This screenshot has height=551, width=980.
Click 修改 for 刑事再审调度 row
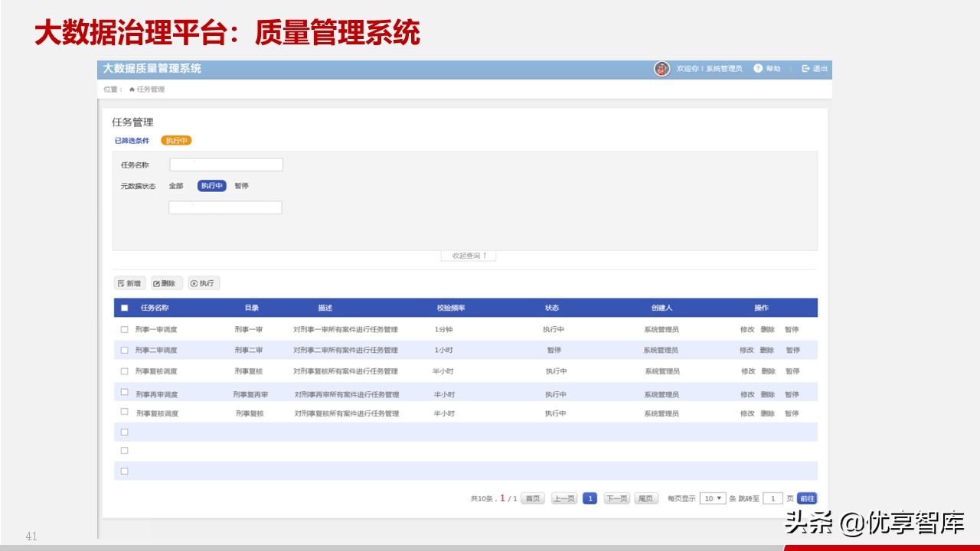coord(748,395)
